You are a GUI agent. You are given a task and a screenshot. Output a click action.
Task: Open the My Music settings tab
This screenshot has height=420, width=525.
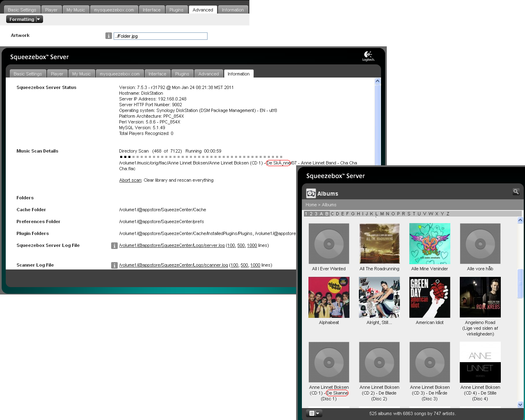pos(81,74)
